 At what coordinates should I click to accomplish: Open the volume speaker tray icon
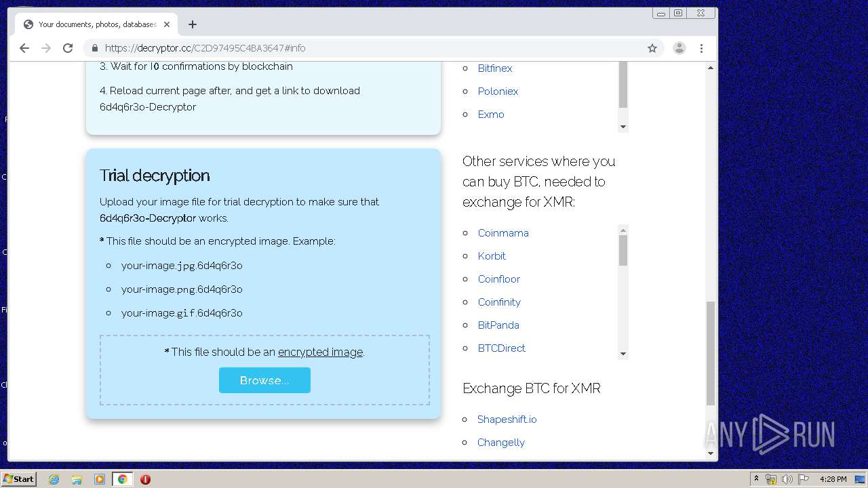787,479
